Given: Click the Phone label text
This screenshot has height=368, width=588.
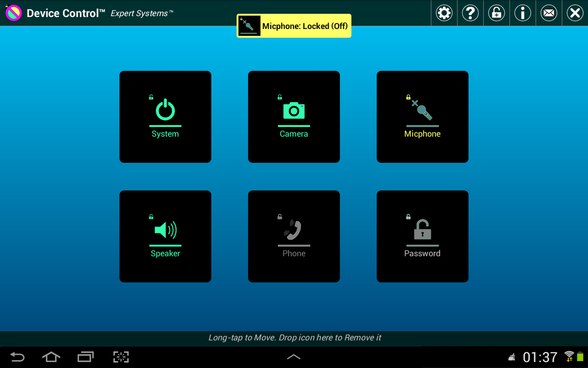Looking at the screenshot, I should pos(294,254).
